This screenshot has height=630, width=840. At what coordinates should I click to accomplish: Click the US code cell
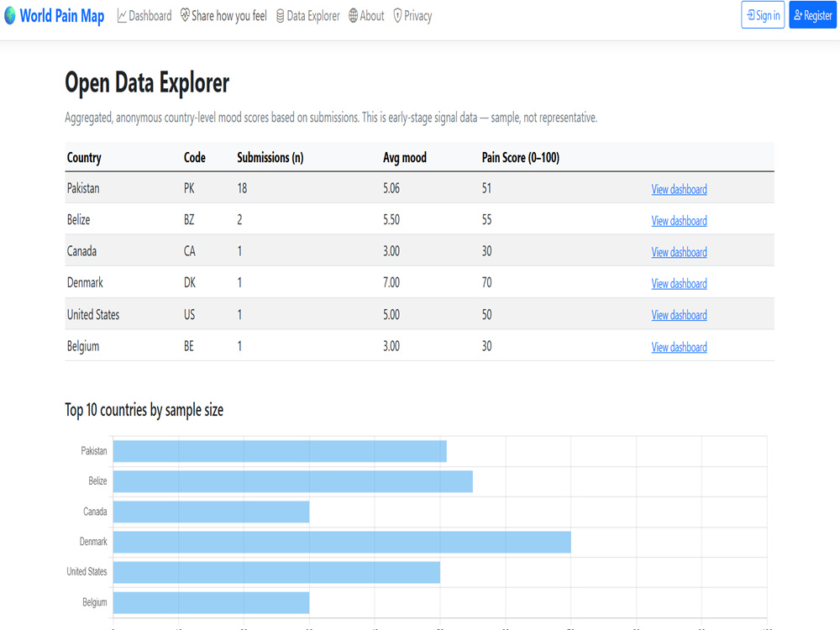click(x=189, y=314)
